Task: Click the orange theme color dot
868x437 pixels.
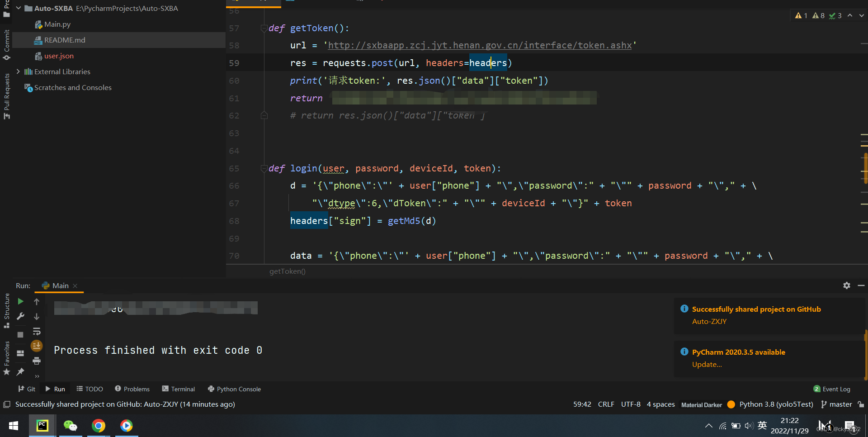Action: (x=731, y=404)
